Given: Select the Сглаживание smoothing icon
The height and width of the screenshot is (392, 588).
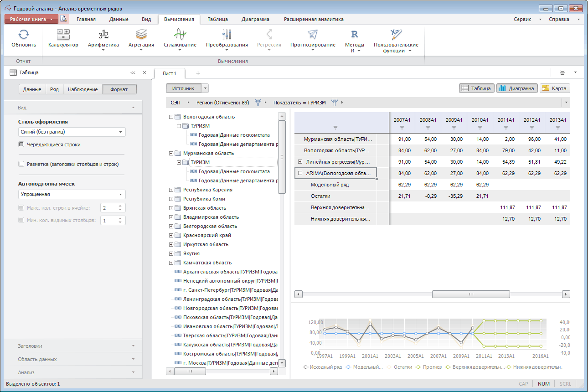Looking at the screenshot, I should click(x=180, y=35).
